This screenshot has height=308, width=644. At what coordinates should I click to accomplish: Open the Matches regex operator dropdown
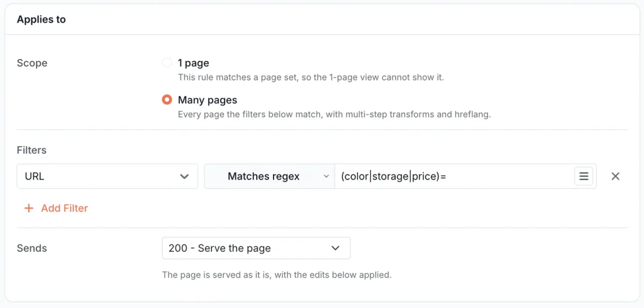(x=269, y=176)
